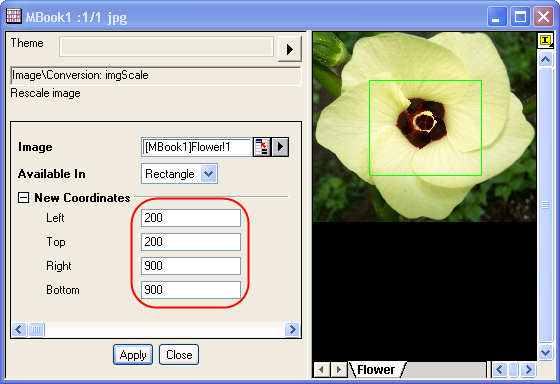Click the Bottom coordinate field showing 900
The height and width of the screenshot is (384, 560).
click(191, 290)
